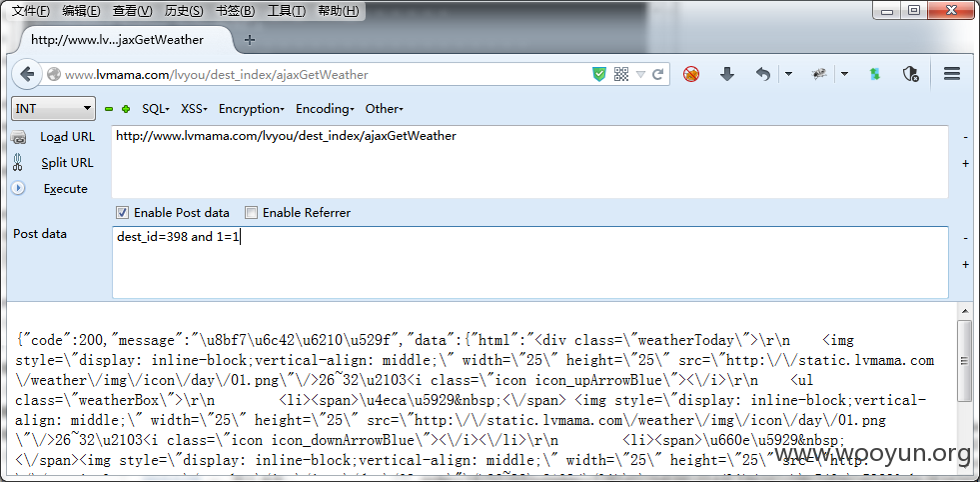Expand the Encryption dropdown menu
The height and width of the screenshot is (482, 980).
(252, 109)
